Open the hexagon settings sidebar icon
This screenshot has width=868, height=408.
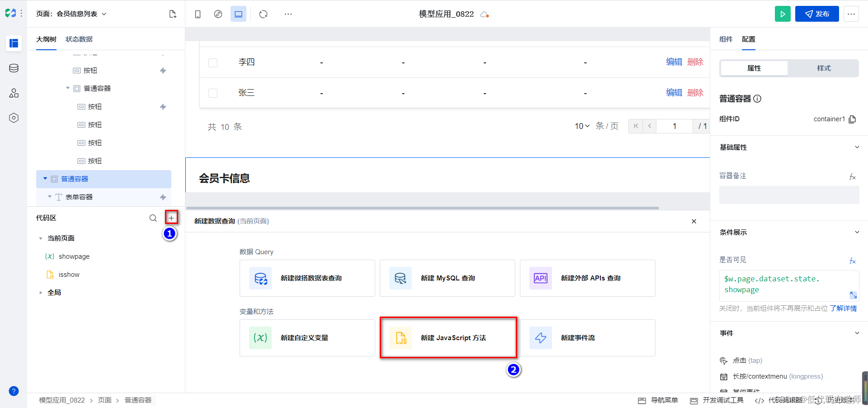[14, 118]
